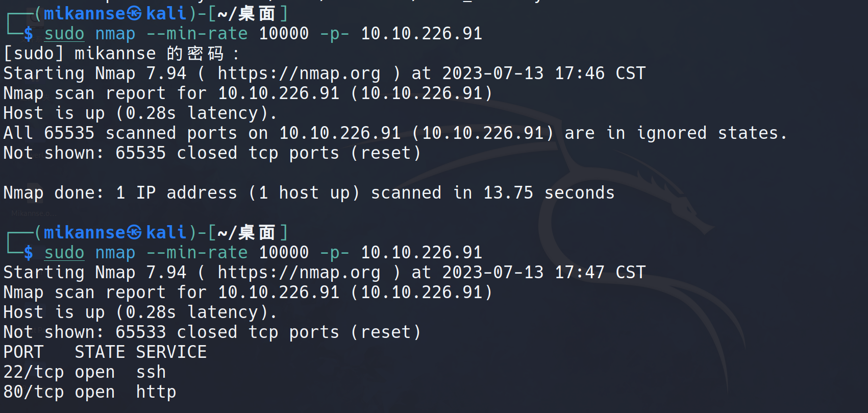This screenshot has width=868, height=413.
Task: Click the [sudo] mikannse password prompt line
Action: 121,54
